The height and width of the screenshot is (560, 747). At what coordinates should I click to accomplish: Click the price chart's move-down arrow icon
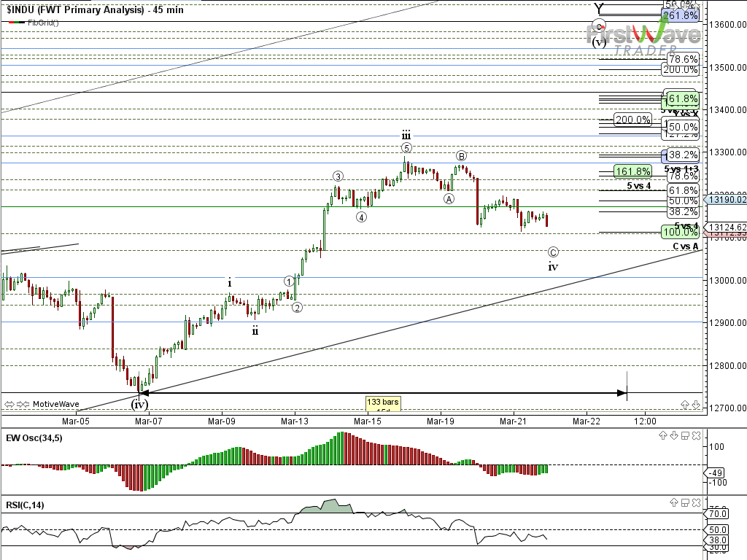point(697,403)
